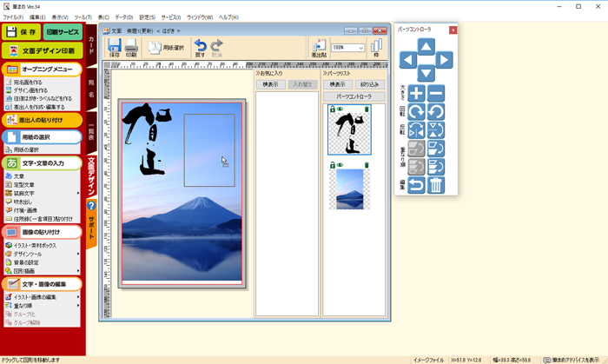Click the move-up arrow in パーツコントローラ
The height and width of the screenshot is (364, 608).
[426, 46]
